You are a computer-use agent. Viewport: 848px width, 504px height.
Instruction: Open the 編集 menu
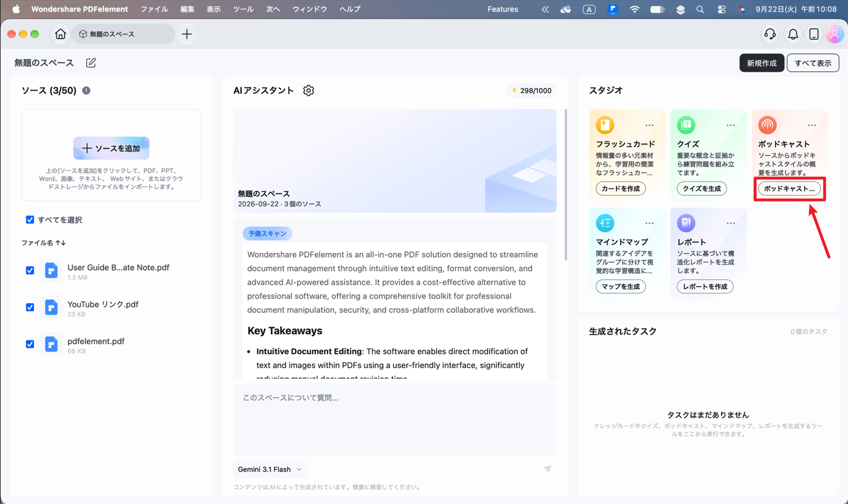[187, 9]
